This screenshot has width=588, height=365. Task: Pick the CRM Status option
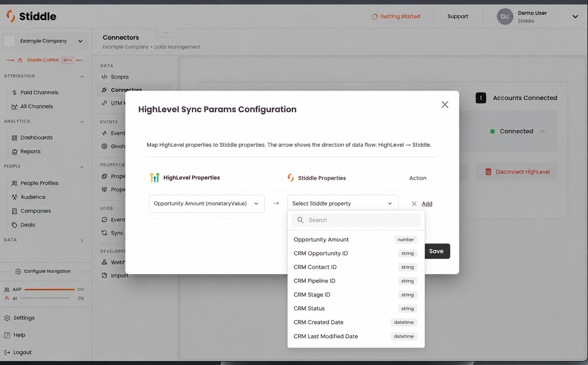click(x=356, y=308)
